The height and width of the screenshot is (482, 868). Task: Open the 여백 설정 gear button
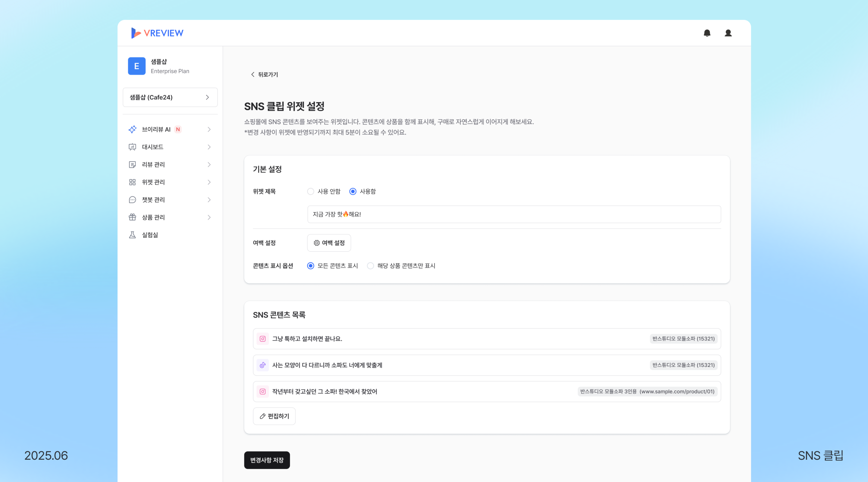[x=329, y=243]
